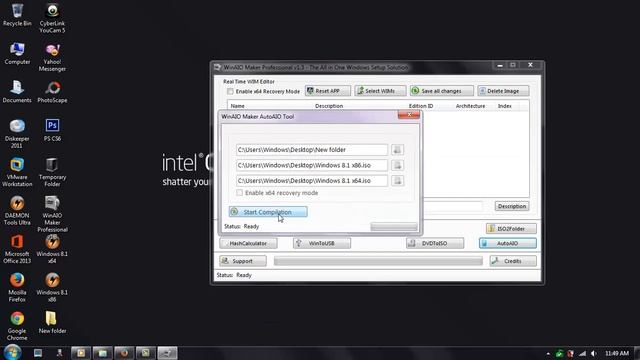This screenshot has height=360, width=640.
Task: Select the Architecture column header
Action: pyautogui.click(x=470, y=106)
